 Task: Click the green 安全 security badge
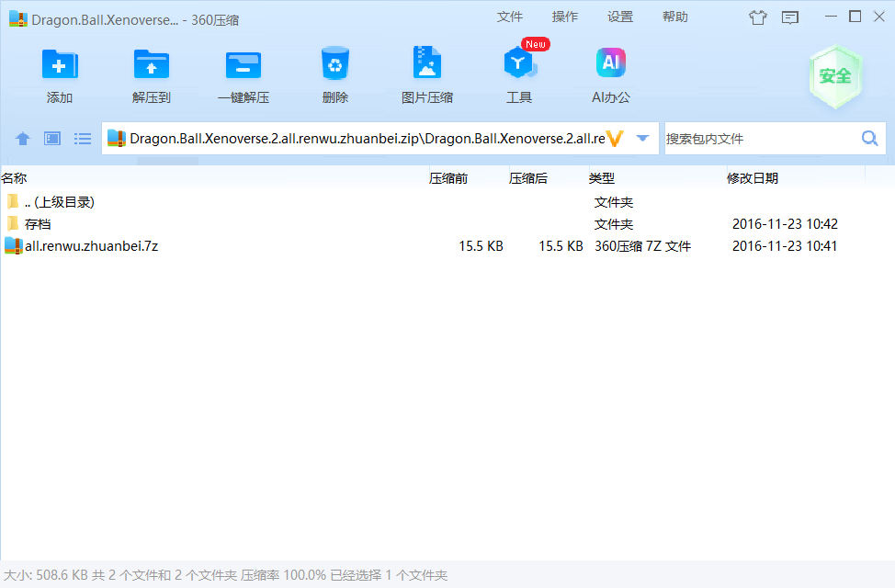tap(835, 76)
